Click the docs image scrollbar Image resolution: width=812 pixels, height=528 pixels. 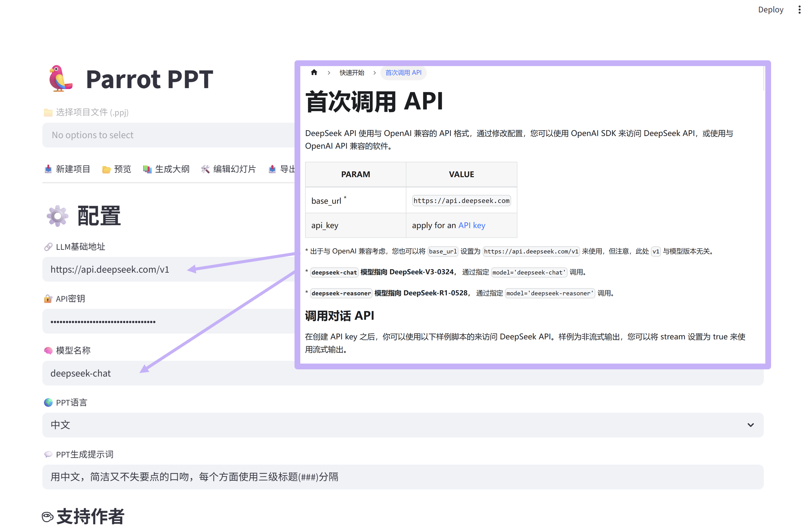(x=764, y=78)
